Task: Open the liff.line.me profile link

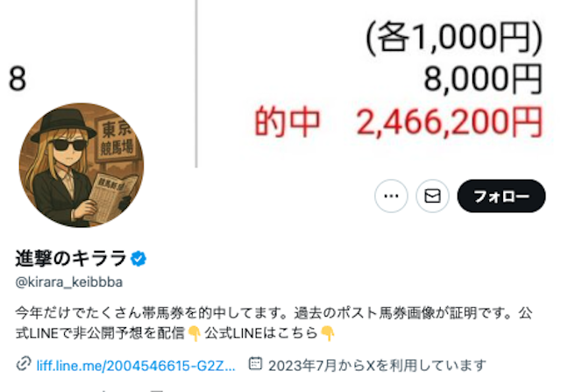Action: click(x=136, y=366)
